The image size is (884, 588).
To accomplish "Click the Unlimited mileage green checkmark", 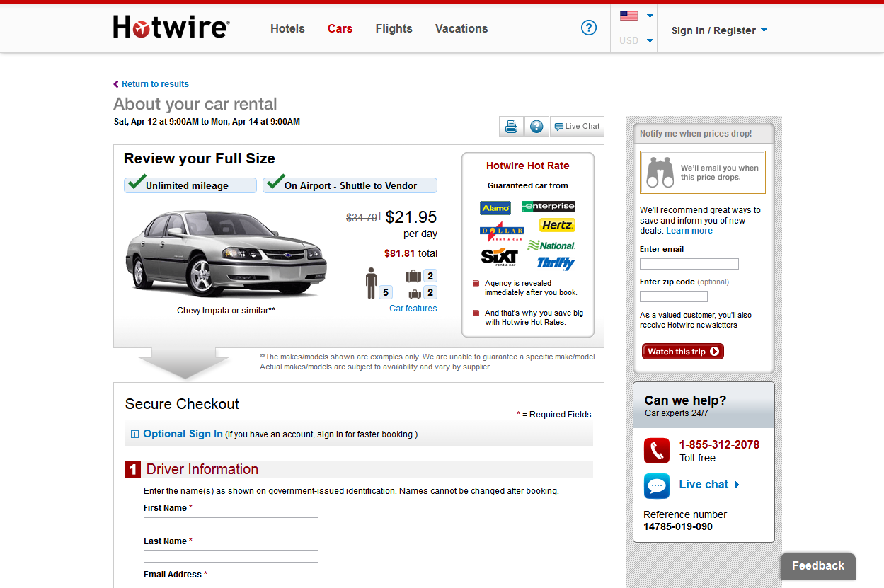I will pyautogui.click(x=136, y=181).
